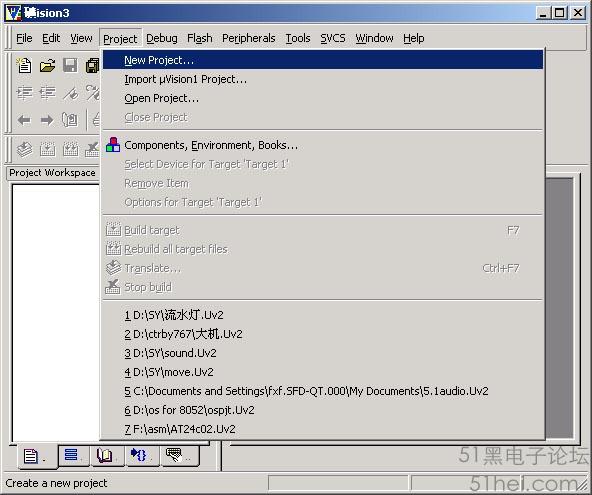Click the Build target toolbar icon
The width and height of the screenshot is (592, 495).
click(x=48, y=149)
